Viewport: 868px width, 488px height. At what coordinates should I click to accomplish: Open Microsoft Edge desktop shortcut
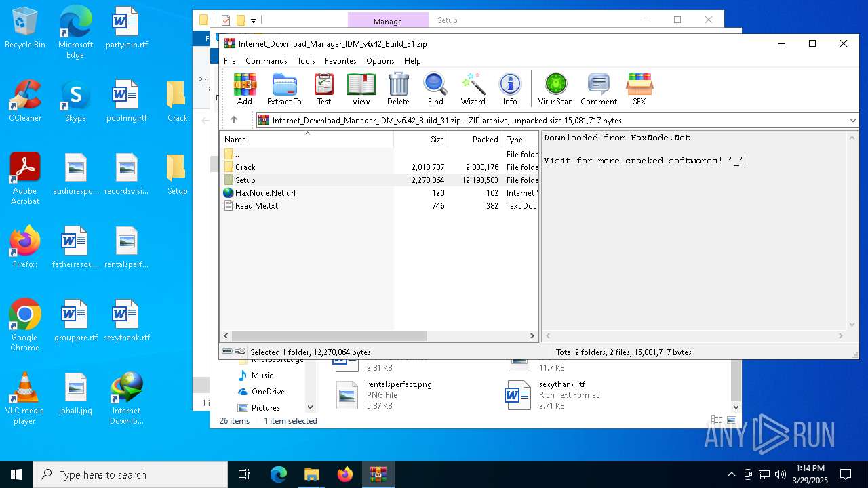pyautogui.click(x=75, y=33)
